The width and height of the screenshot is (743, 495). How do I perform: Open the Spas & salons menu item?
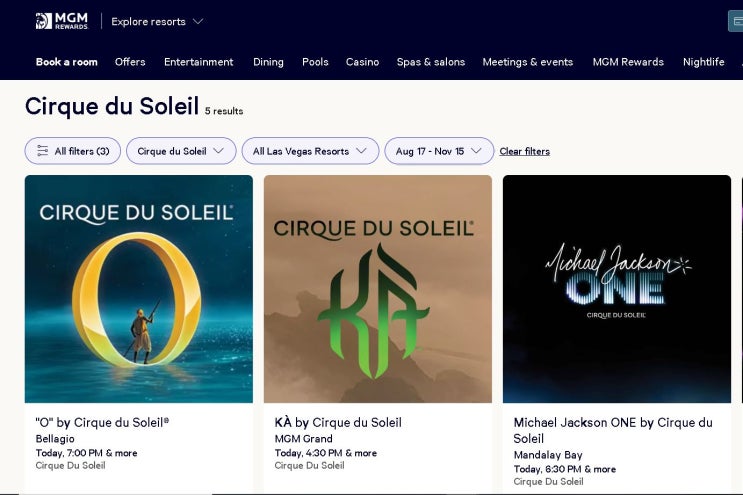click(431, 62)
